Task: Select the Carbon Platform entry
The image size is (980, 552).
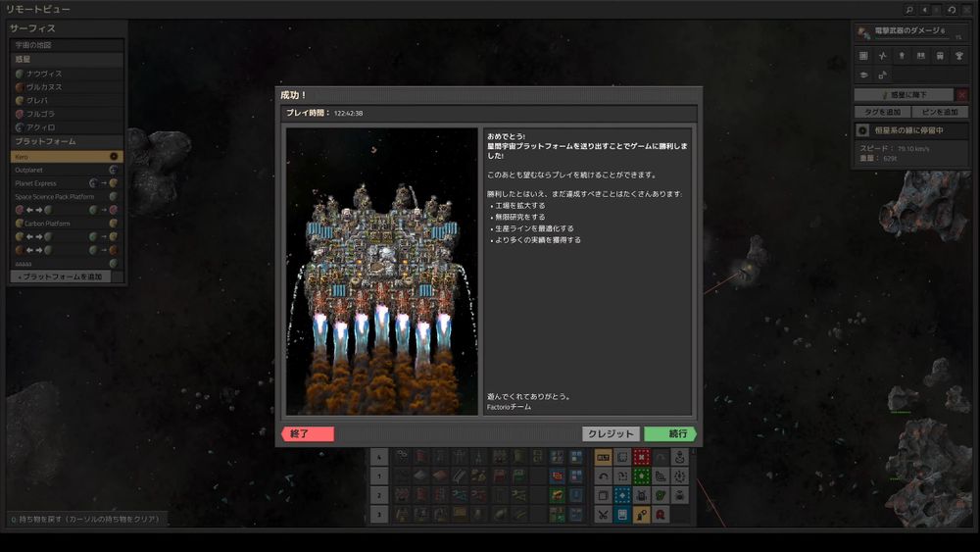Action: (67, 224)
